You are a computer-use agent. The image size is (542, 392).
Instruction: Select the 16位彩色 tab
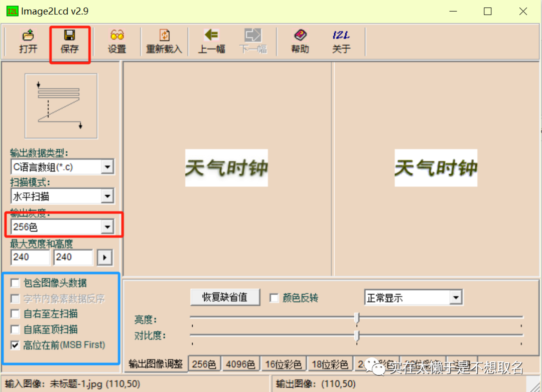tap(283, 364)
